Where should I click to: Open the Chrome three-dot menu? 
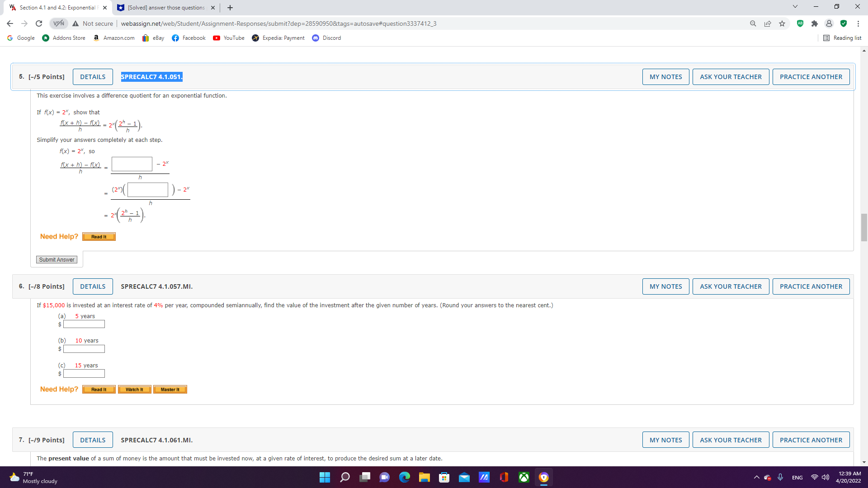pyautogui.click(x=858, y=23)
